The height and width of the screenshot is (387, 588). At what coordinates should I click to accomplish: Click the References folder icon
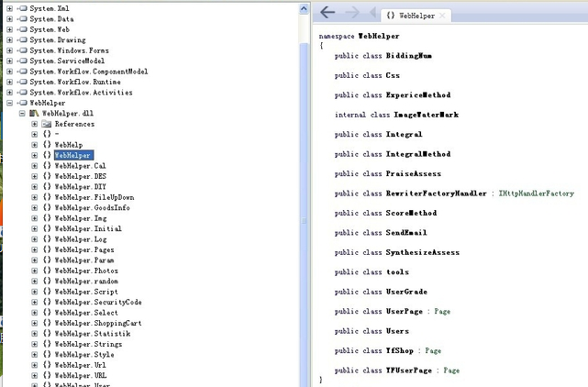tap(46, 124)
